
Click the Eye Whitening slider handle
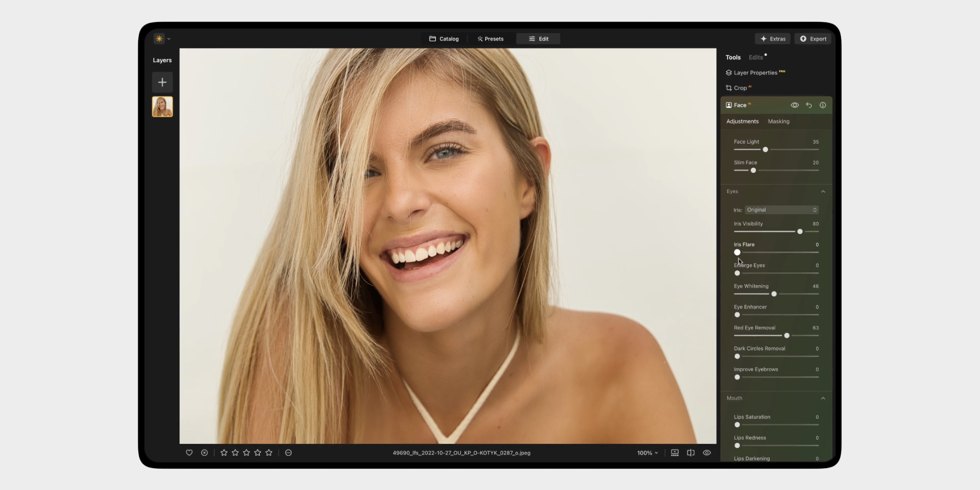coord(774,294)
